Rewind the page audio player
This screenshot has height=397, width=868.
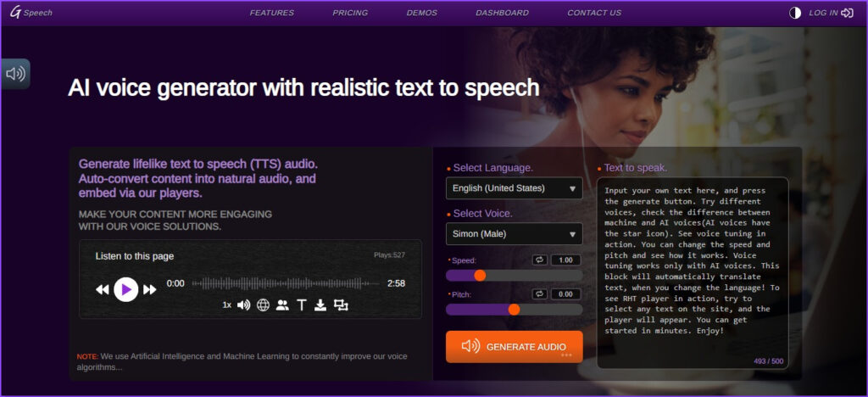coord(103,289)
